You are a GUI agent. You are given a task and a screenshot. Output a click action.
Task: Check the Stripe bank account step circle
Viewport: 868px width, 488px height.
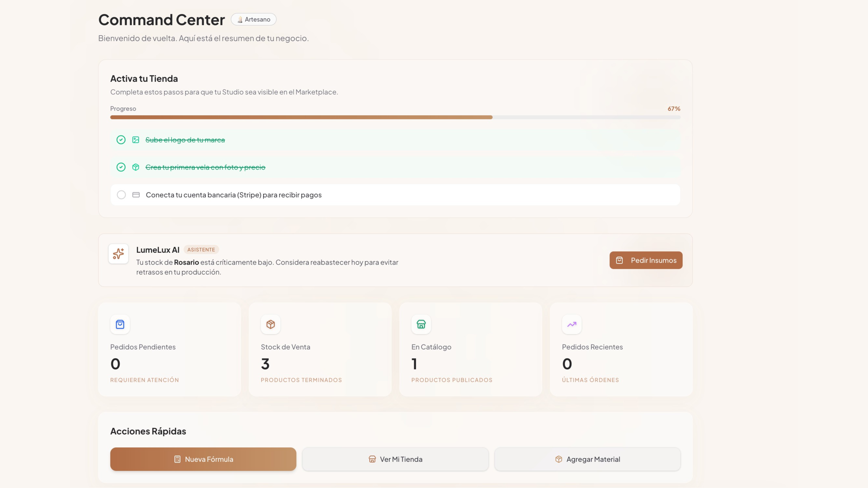[x=121, y=195]
